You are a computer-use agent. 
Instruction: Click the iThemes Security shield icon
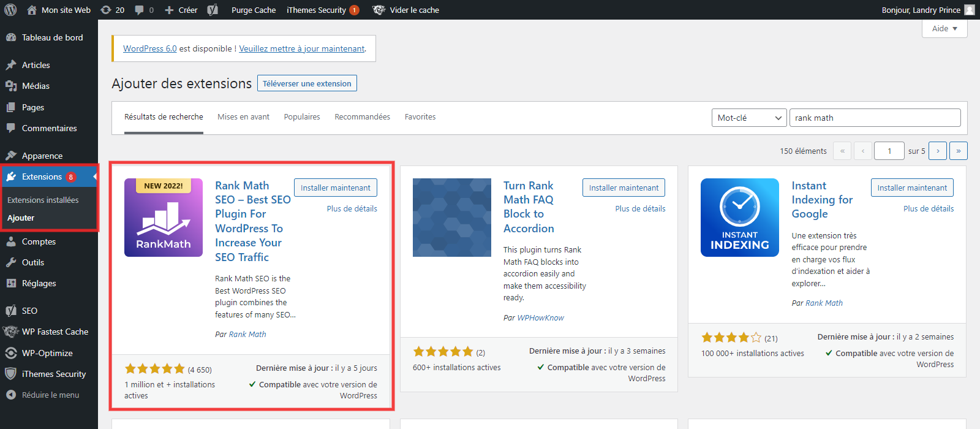[11, 374]
